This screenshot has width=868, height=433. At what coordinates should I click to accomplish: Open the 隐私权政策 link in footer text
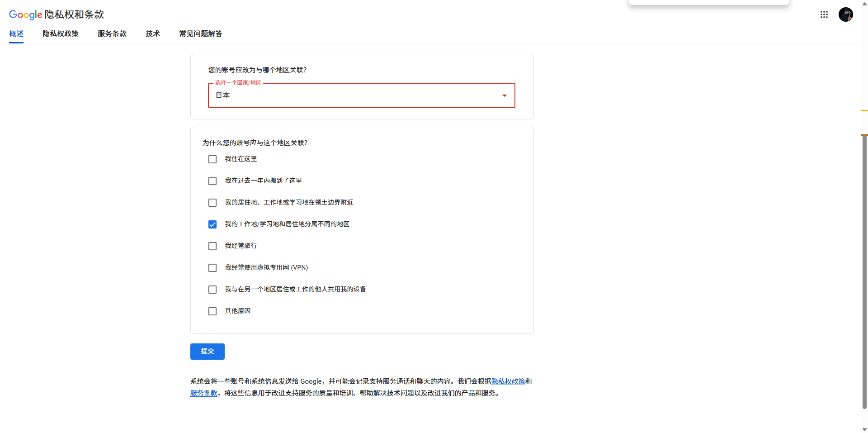point(508,381)
